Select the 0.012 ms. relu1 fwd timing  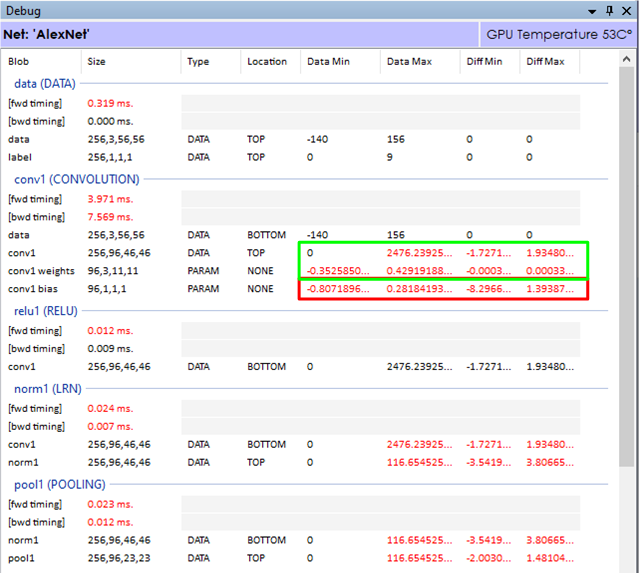click(110, 331)
